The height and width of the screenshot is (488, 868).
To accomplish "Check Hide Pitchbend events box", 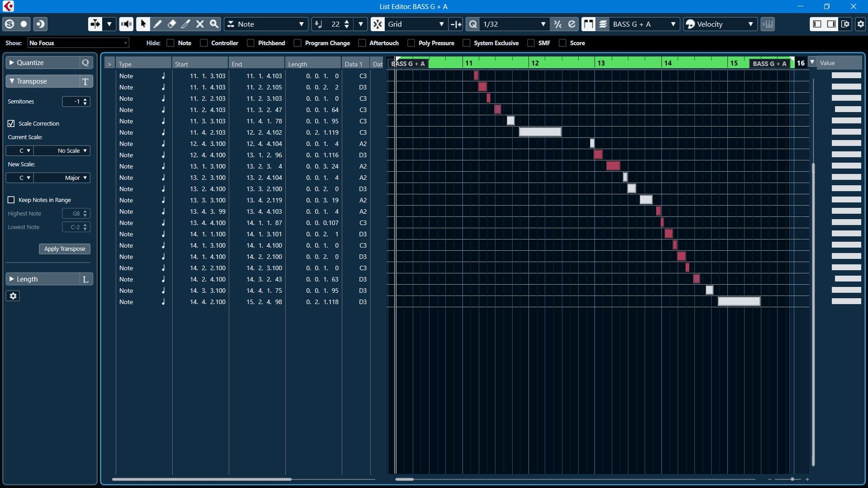I will coord(250,43).
